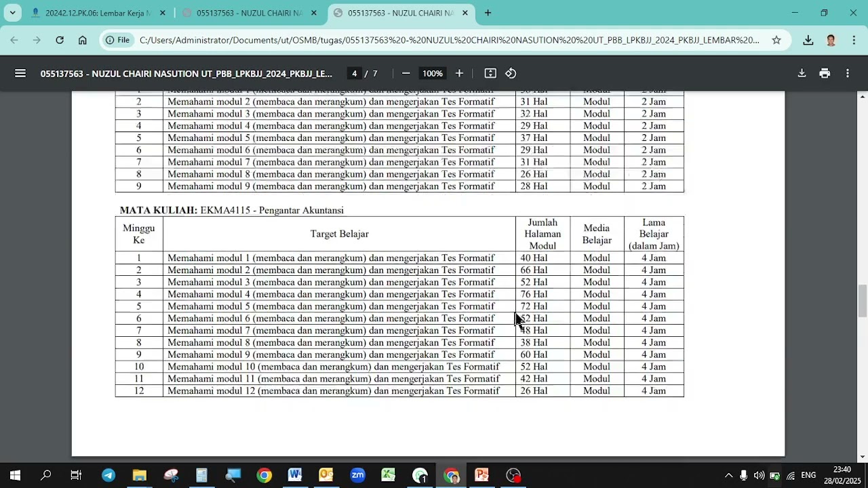The width and height of the screenshot is (868, 488).
Task: Switch to the 20242.12.PK.06 Lembar Kerja tab
Action: click(99, 13)
